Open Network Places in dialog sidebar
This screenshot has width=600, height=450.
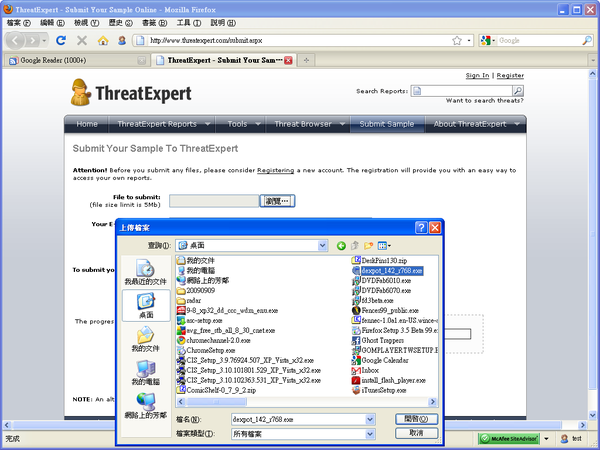145,406
